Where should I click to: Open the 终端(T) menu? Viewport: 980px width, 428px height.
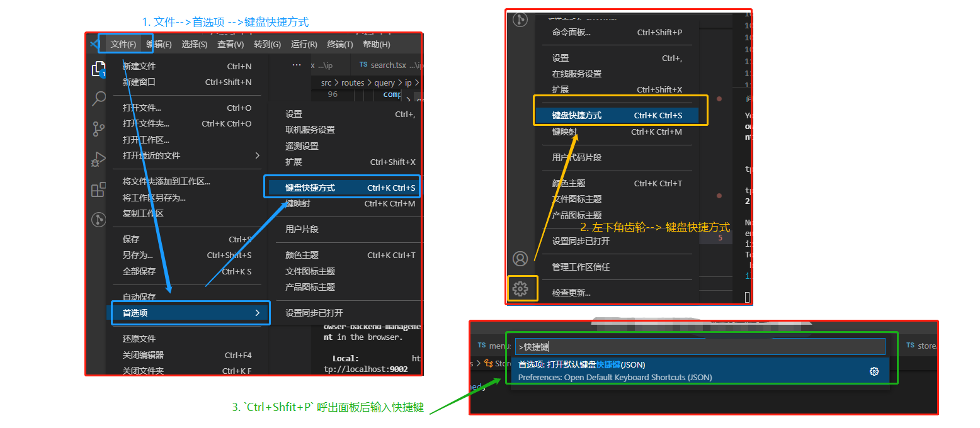[340, 44]
